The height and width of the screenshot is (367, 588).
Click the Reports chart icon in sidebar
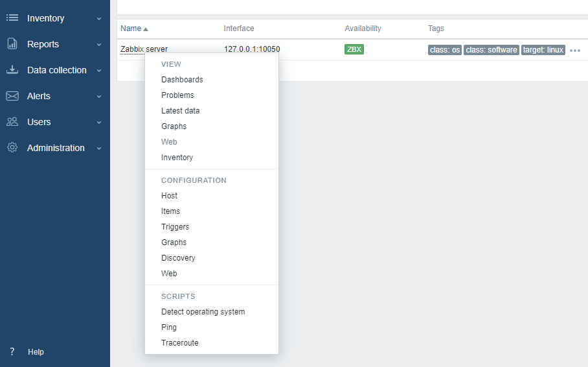(12, 43)
